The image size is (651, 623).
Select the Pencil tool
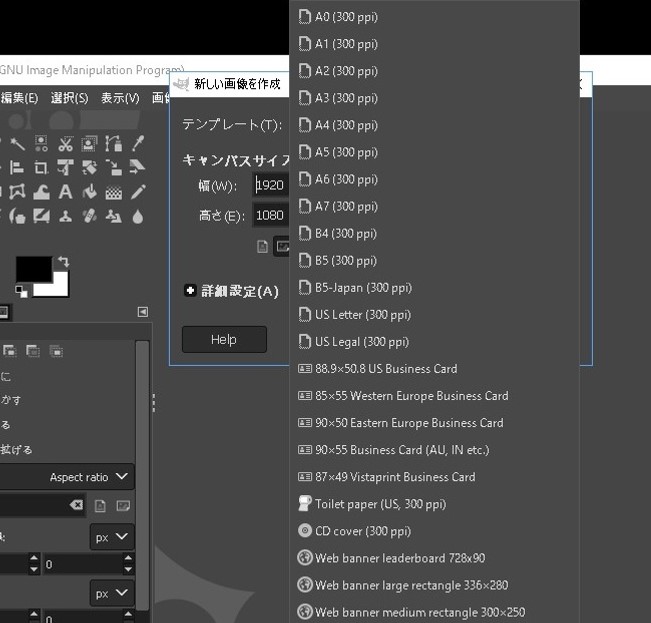click(138, 192)
